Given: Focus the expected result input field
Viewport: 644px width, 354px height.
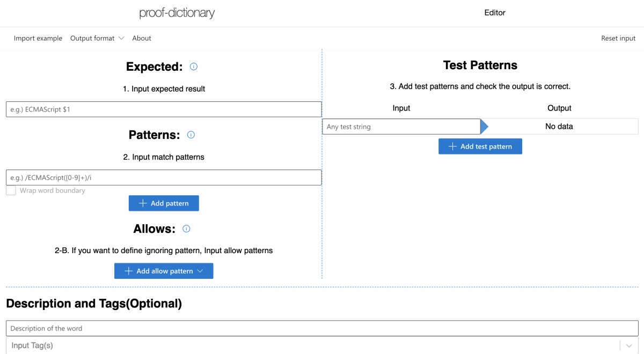Looking at the screenshot, I should point(164,109).
